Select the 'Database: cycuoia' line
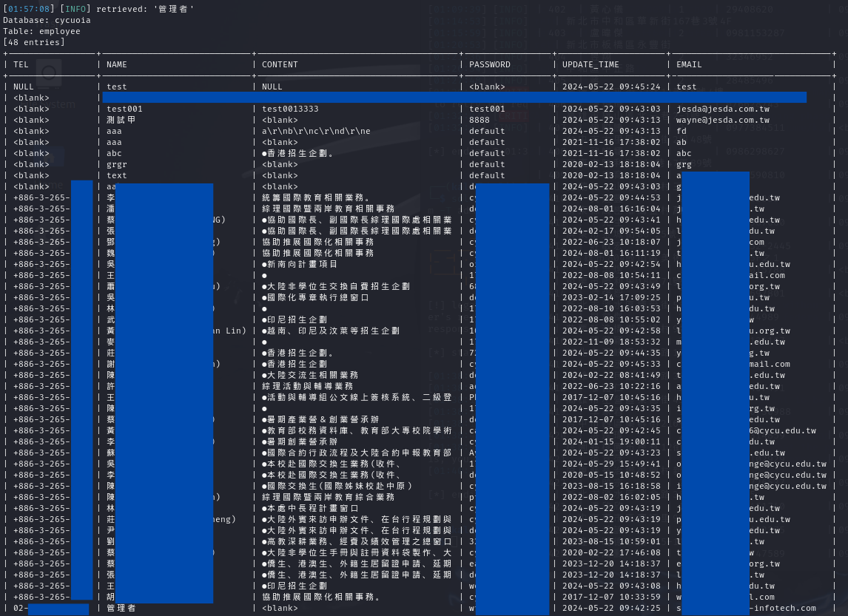848x616 pixels. point(47,20)
